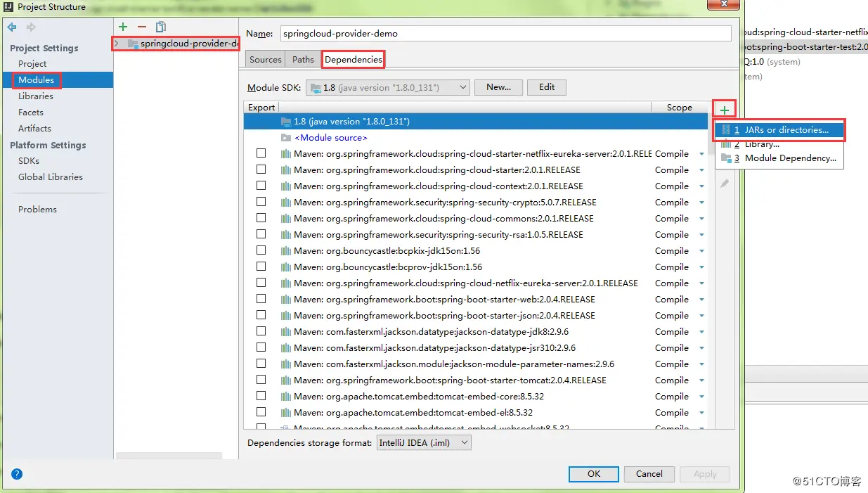Image resolution: width=868 pixels, height=493 pixels.
Task: Choose JARs or directories menu entry
Action: click(779, 130)
